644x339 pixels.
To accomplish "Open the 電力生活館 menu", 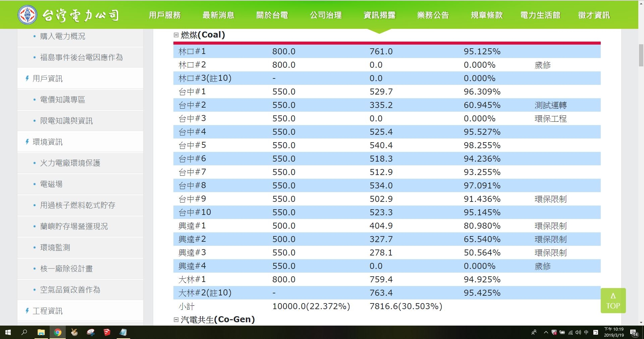I will [x=540, y=15].
